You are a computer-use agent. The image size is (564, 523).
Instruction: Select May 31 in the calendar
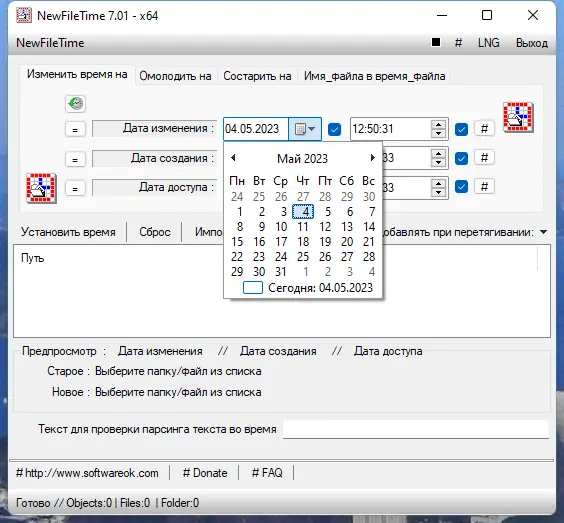pos(281,272)
